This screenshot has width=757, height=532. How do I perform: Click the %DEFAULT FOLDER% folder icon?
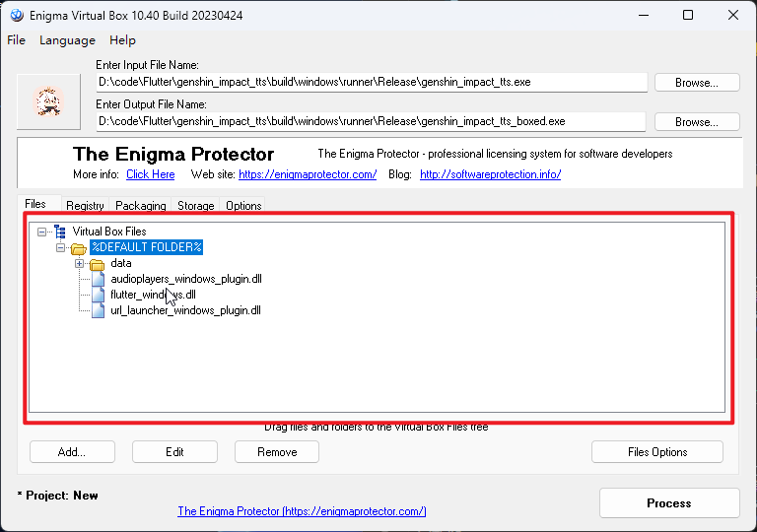(79, 247)
